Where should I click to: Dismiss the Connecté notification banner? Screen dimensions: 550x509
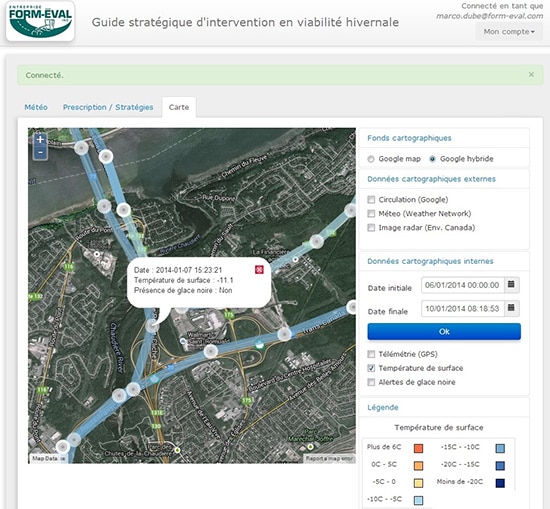pos(531,74)
